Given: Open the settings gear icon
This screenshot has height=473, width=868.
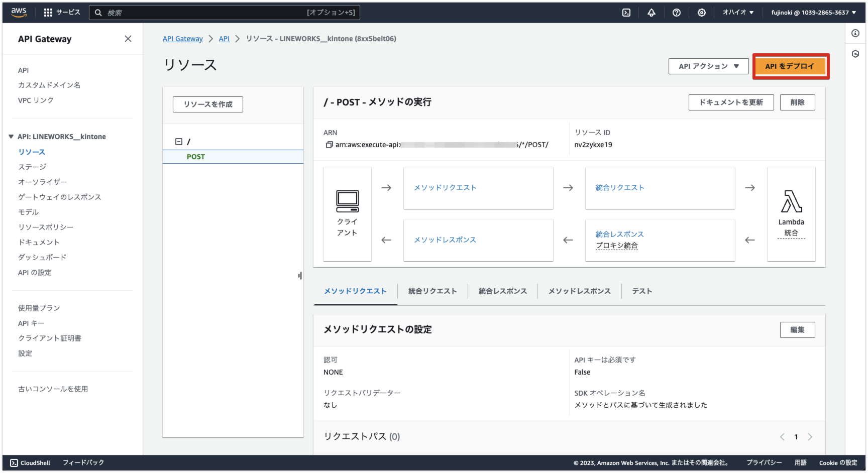Looking at the screenshot, I should [x=702, y=13].
